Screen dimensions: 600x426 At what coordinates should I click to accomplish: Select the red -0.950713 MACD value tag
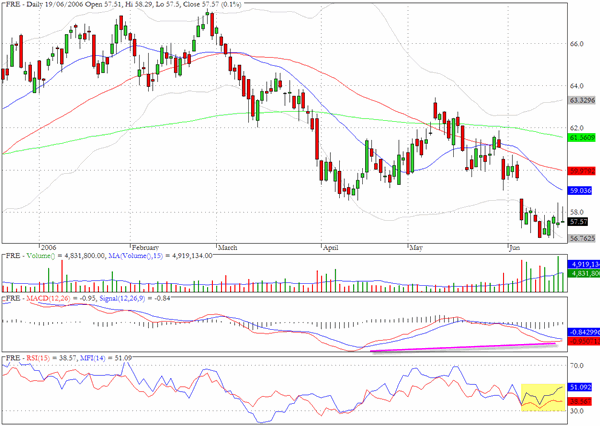tap(584, 341)
